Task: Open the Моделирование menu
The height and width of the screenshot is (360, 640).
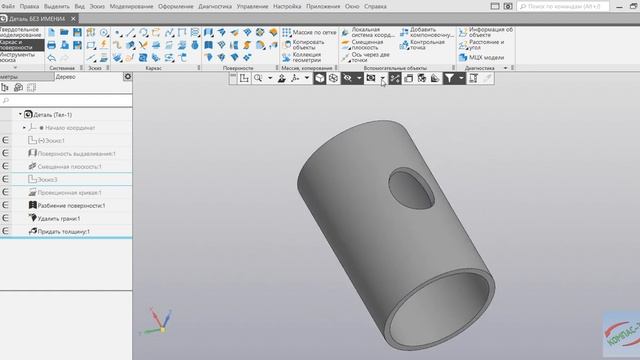Action: pos(131,7)
